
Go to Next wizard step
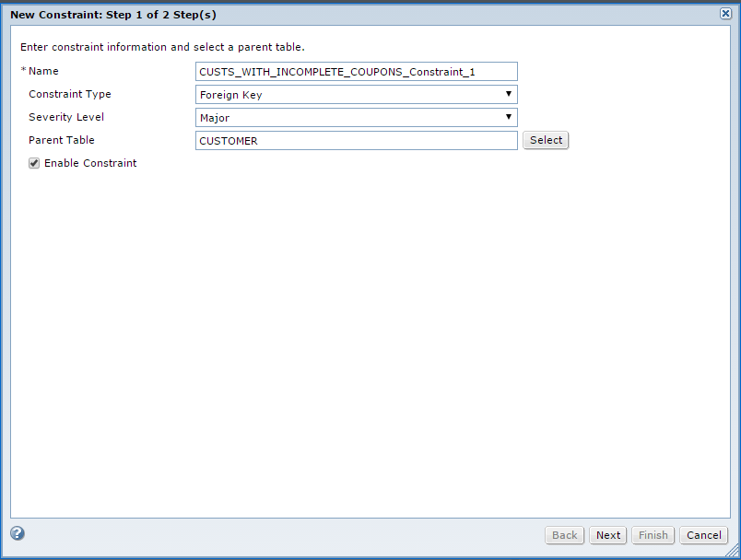(607, 535)
